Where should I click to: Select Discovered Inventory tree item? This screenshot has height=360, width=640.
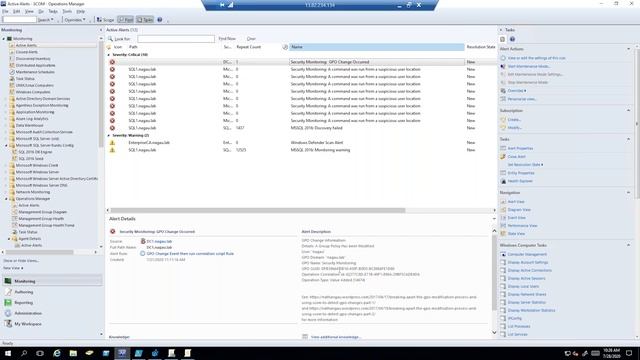pyautogui.click(x=33, y=59)
